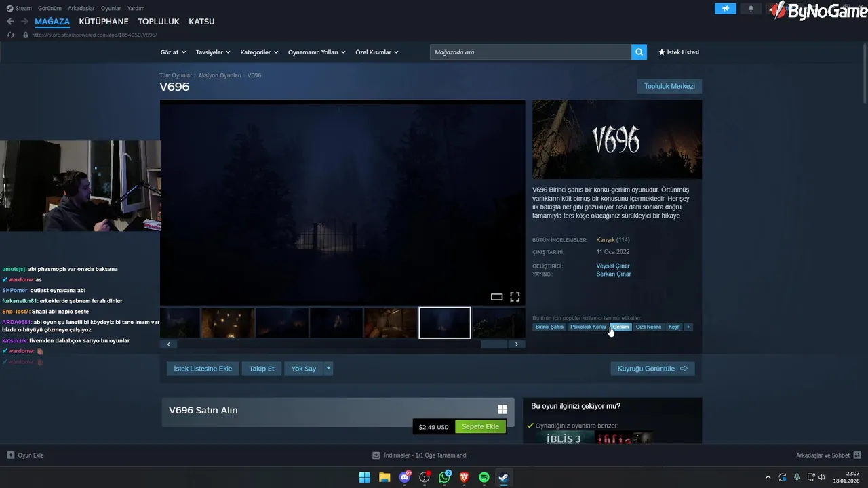Image resolution: width=868 pixels, height=488 pixels.
Task: Click the green Sepete Ekle button
Action: tap(480, 427)
